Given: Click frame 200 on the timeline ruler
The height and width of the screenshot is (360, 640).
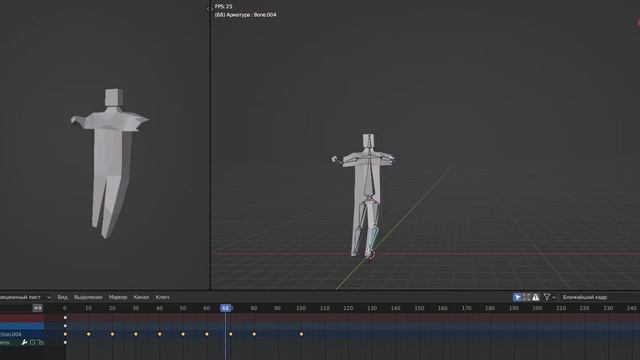Looking at the screenshot, I should [537, 308].
